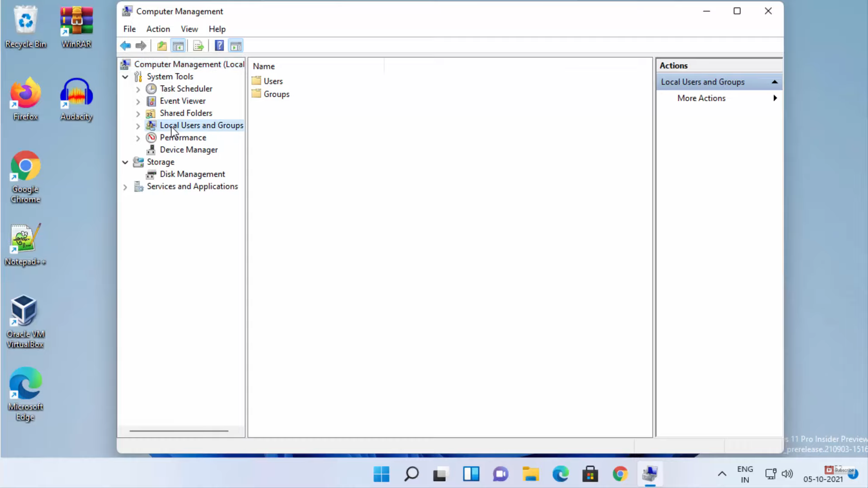Image resolution: width=868 pixels, height=488 pixels.
Task: Select Event Viewer tree item
Action: point(182,101)
